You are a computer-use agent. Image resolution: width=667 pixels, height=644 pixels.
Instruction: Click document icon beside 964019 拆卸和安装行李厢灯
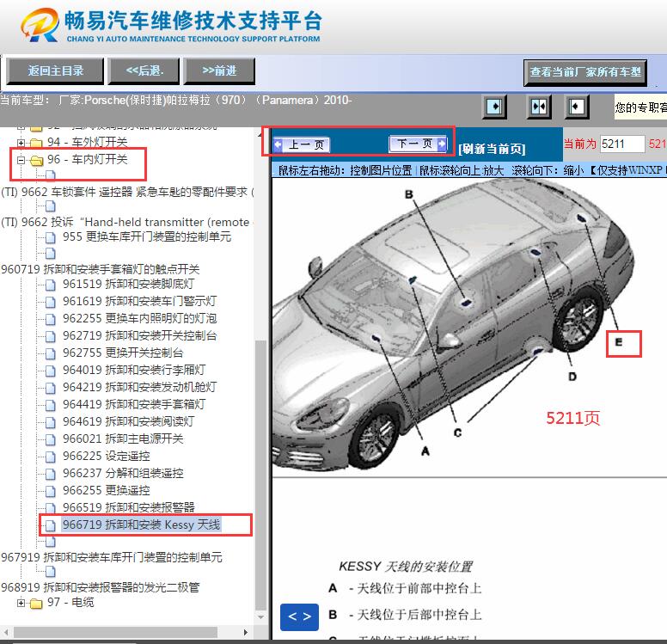(x=50, y=371)
